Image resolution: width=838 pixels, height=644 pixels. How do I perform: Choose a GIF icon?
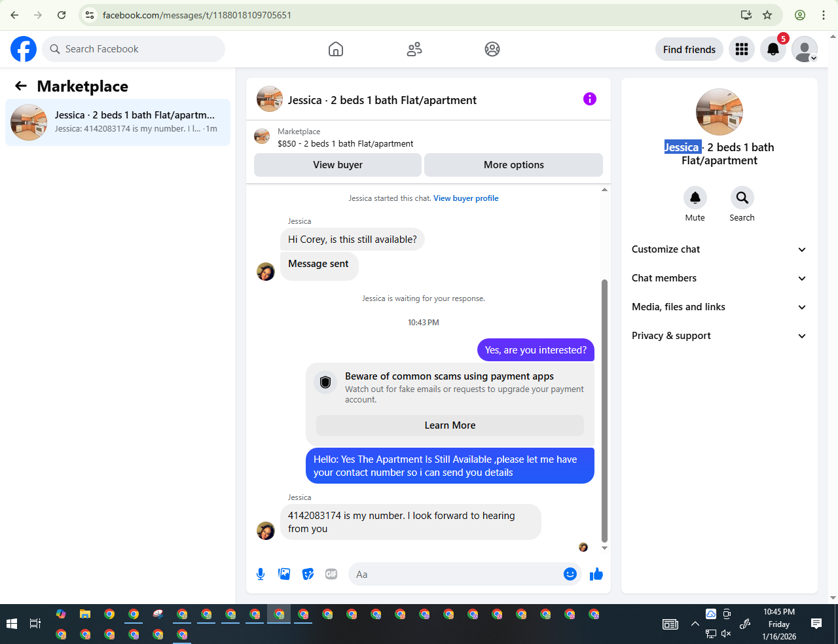(331, 574)
